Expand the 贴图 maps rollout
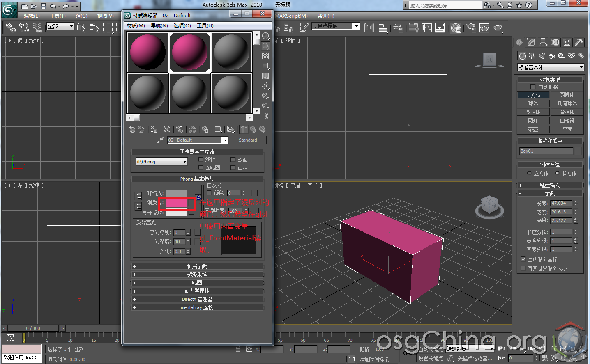This screenshot has width=590, height=364. coord(197,283)
